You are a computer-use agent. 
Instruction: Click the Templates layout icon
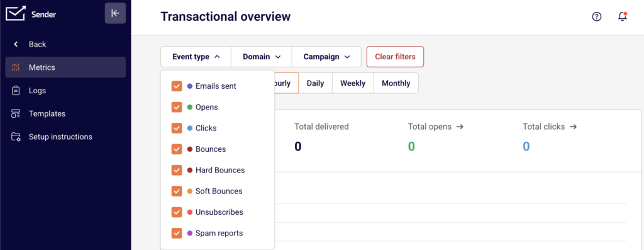(16, 113)
